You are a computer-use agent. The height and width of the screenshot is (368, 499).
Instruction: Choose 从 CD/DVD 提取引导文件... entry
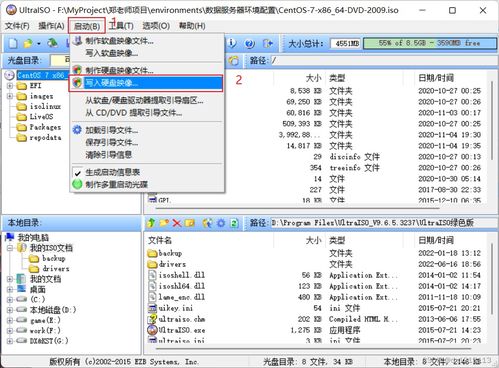[133, 113]
